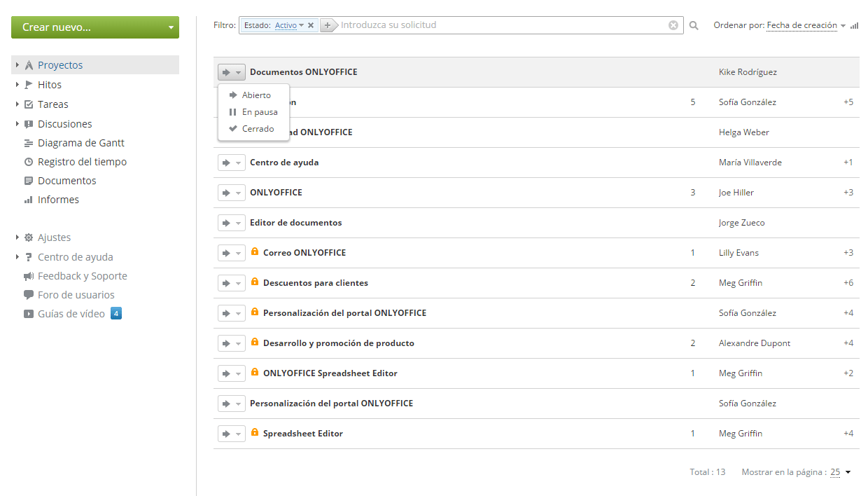Click the Ajustes gear icon
The height and width of the screenshot is (496, 868).
point(29,237)
